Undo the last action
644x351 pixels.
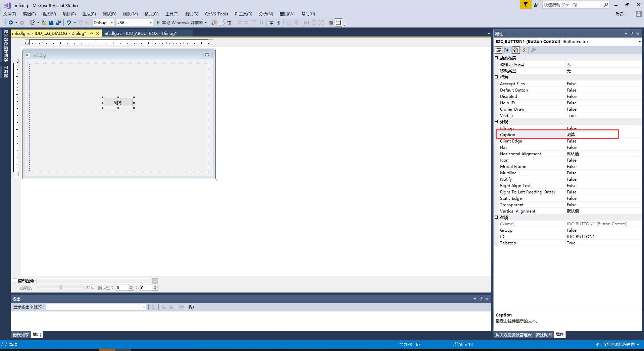pos(69,22)
